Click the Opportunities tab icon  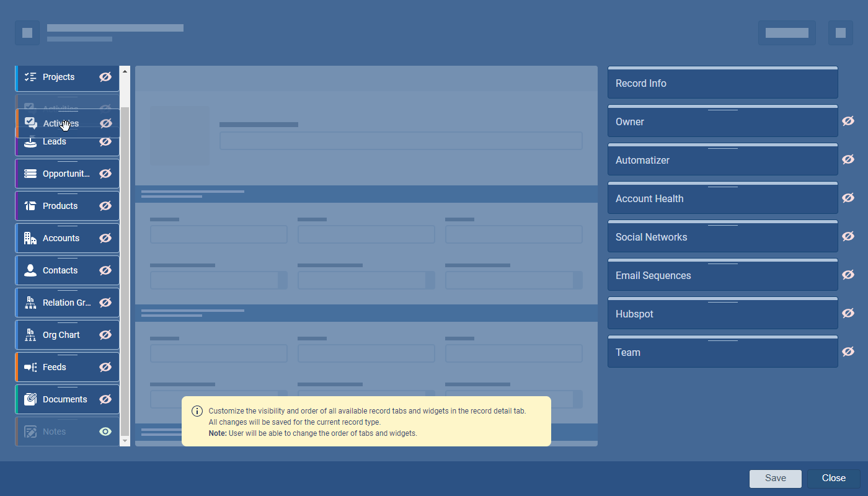[x=30, y=174]
